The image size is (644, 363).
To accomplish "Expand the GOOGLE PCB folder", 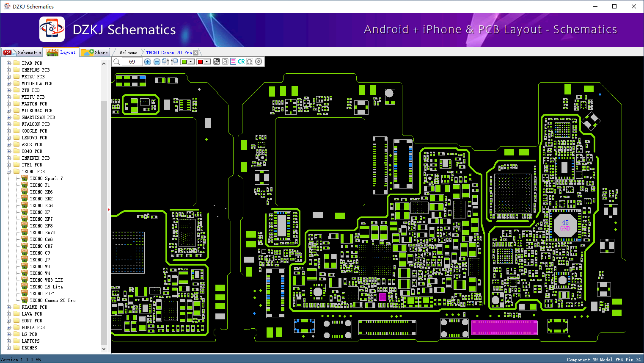I will (8, 131).
